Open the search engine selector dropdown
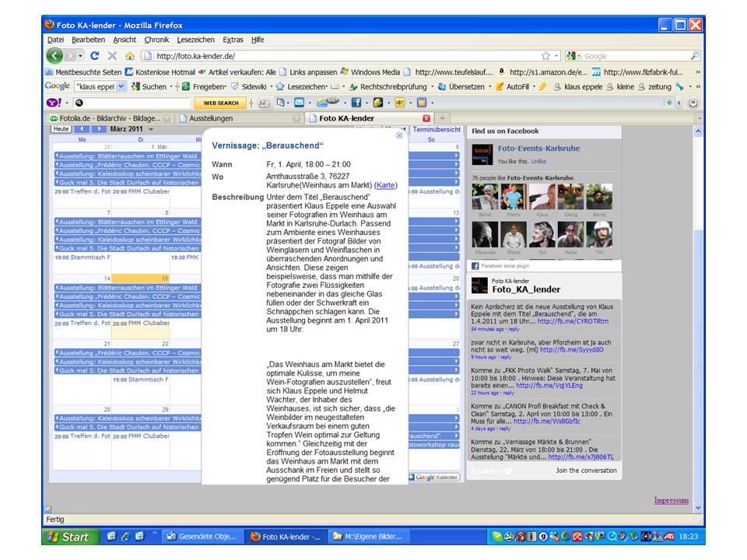747x560 pixels. 576,56
